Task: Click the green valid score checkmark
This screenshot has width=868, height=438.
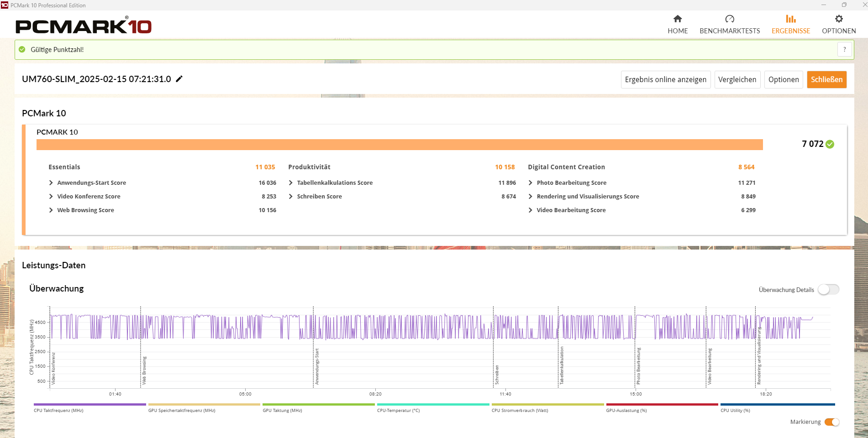Action: [830, 144]
